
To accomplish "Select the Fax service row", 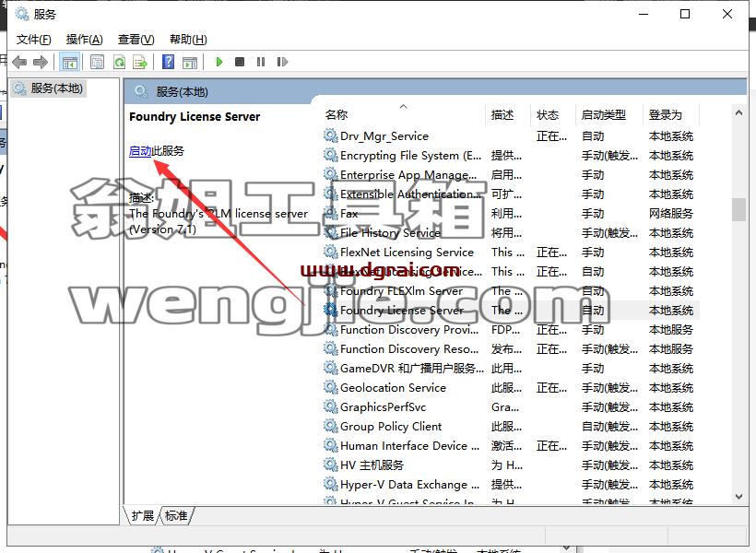I will (x=511, y=214).
